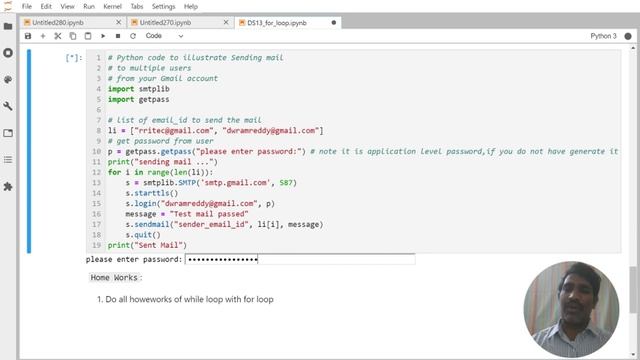Viewport: 640px width, 360px height.
Task: Click the 'Home Works' heading text
Action: (114, 278)
